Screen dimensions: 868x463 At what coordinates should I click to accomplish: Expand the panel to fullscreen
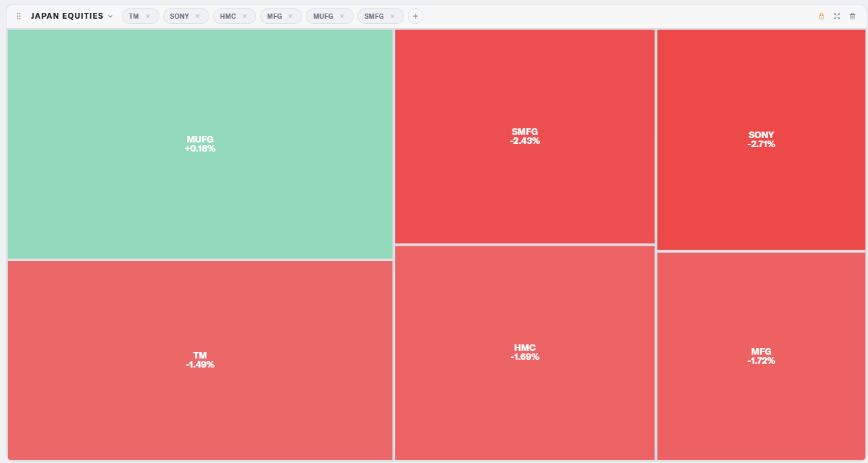click(837, 16)
